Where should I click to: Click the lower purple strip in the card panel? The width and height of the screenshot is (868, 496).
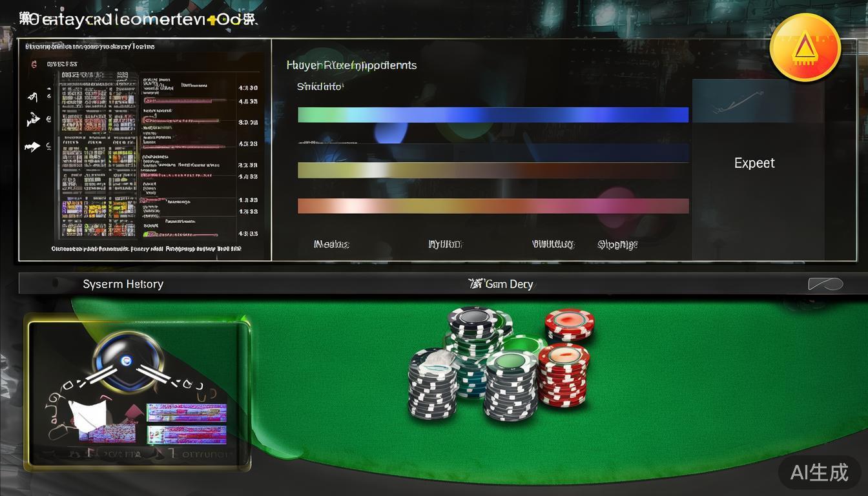pyautogui.click(x=187, y=435)
